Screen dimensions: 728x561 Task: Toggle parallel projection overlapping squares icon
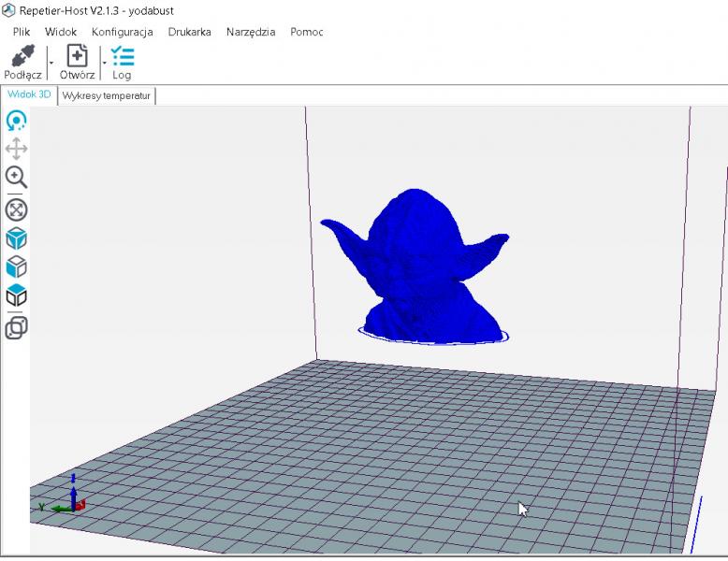(x=16, y=327)
